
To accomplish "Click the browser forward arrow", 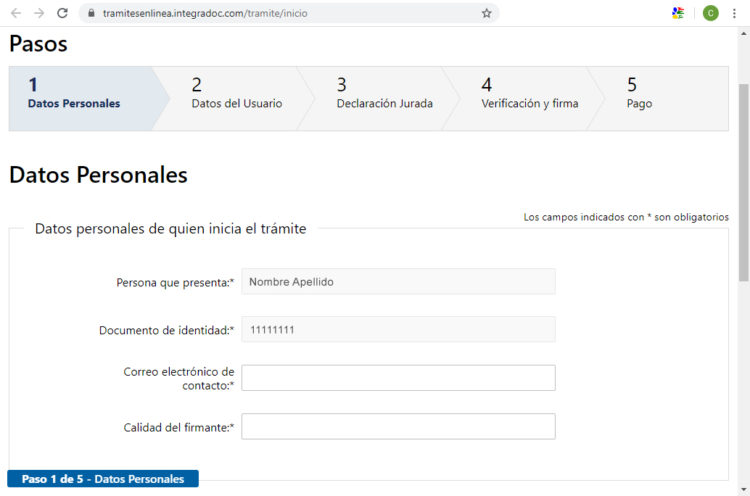I will coord(39,13).
